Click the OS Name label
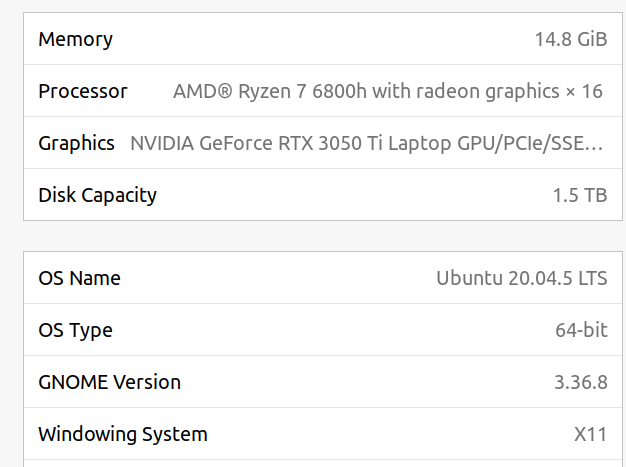This screenshot has height=467, width=626. (79, 279)
